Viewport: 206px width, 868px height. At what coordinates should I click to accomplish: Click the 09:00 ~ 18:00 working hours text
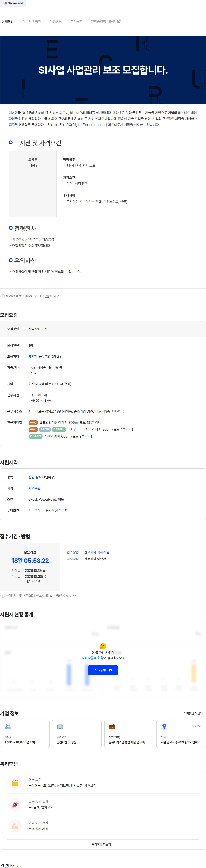[x=41, y=401]
